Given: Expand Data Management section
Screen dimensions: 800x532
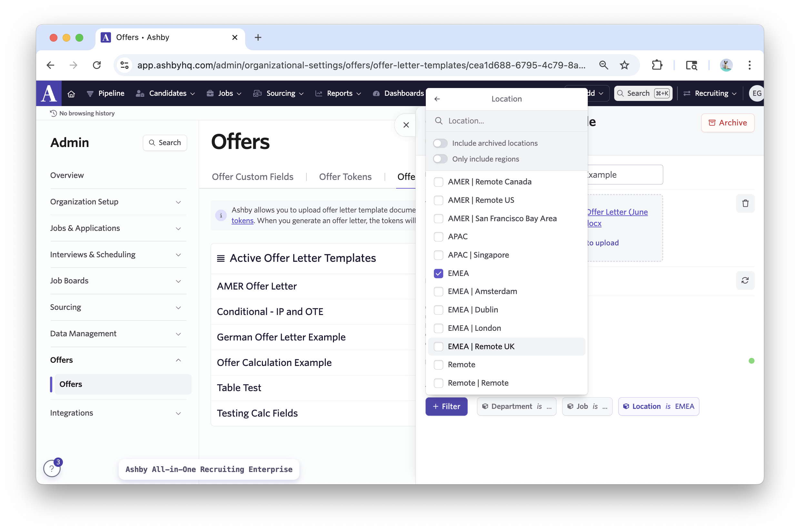Looking at the screenshot, I should (x=118, y=333).
